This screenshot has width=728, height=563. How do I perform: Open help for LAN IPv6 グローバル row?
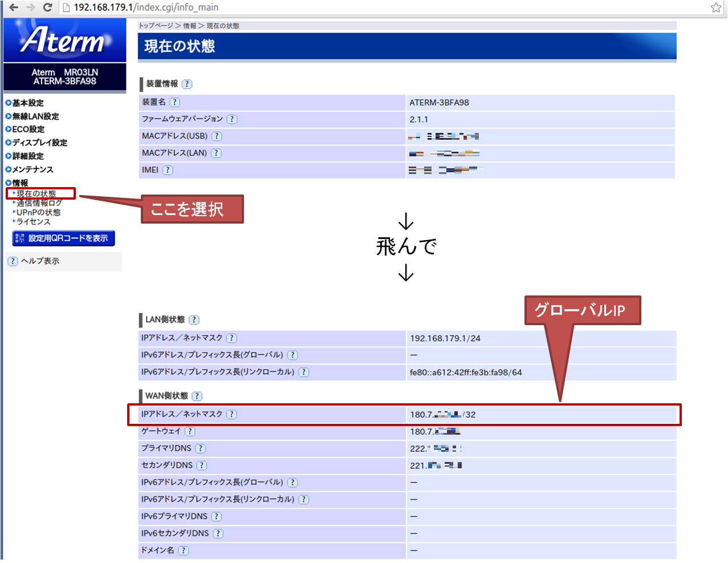click(x=292, y=355)
